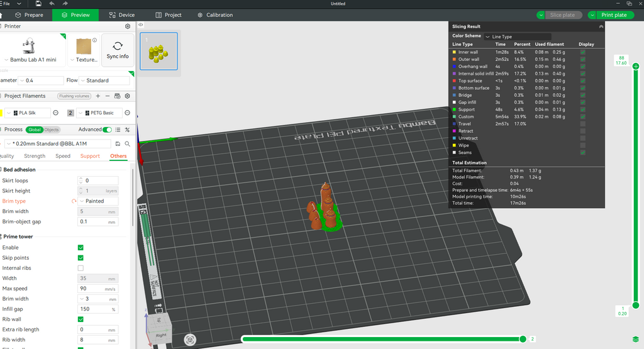644x349 pixels.
Task: Click the horizontal layer progress slider handle
Action: click(x=523, y=339)
